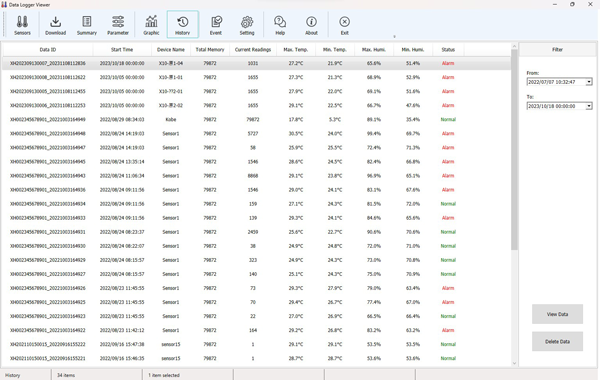Show the Graphic chart icon
This screenshot has height=380, width=600.
tap(151, 25)
